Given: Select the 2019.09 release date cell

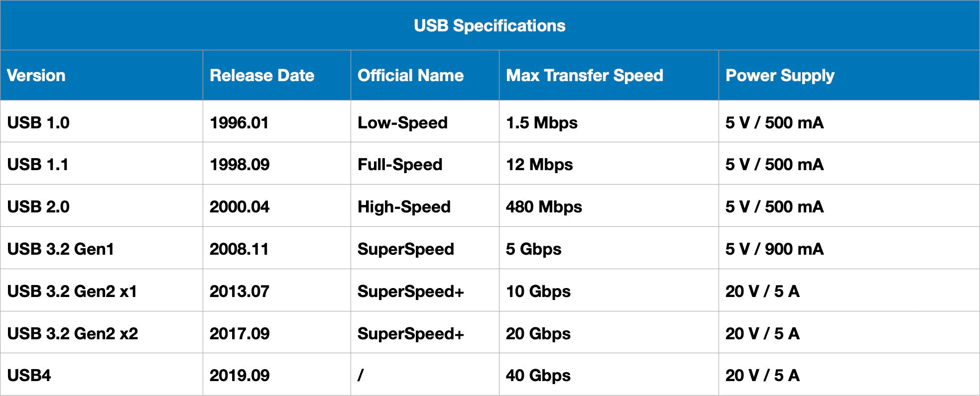Looking at the screenshot, I should tap(240, 375).
